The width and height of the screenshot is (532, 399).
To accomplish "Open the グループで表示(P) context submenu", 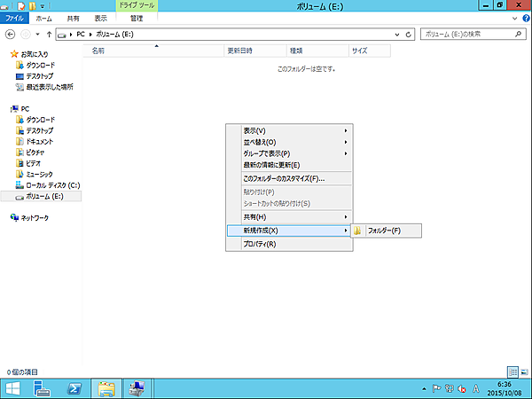I will (x=289, y=153).
